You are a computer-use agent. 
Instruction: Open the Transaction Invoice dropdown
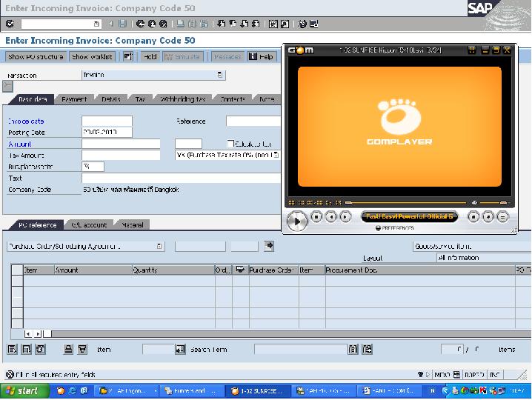220,75
